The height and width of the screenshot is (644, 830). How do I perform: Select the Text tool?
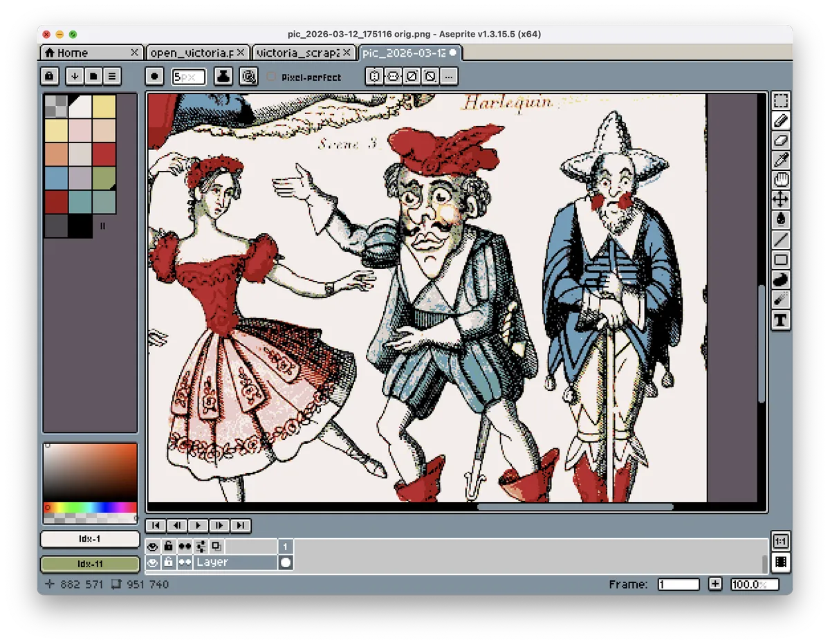[x=780, y=320]
